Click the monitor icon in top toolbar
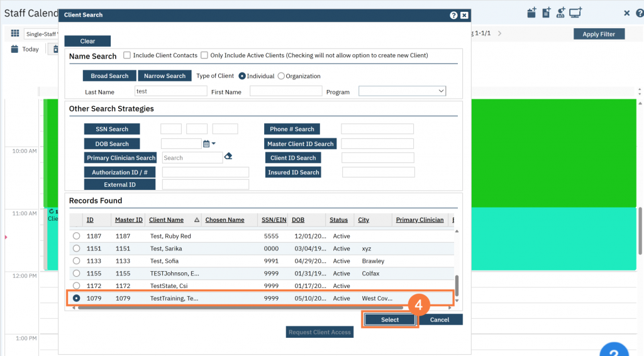644x356 pixels. 575,13
